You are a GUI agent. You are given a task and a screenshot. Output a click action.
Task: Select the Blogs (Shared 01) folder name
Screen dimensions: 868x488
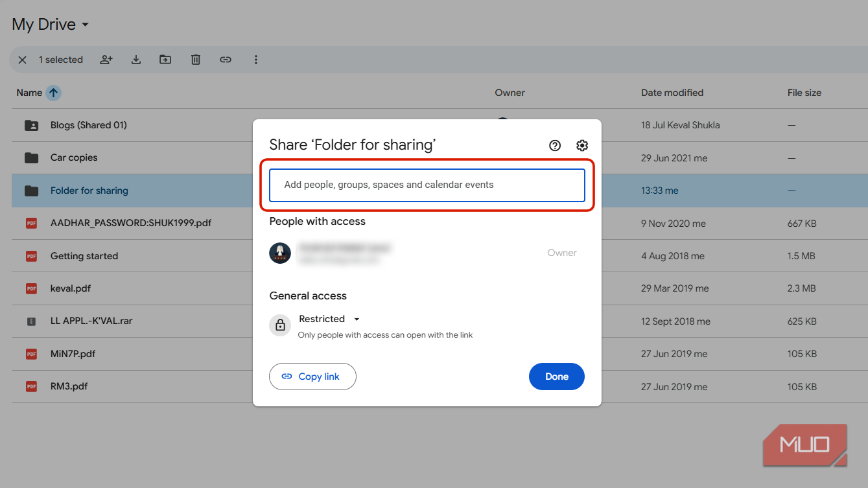click(x=89, y=125)
